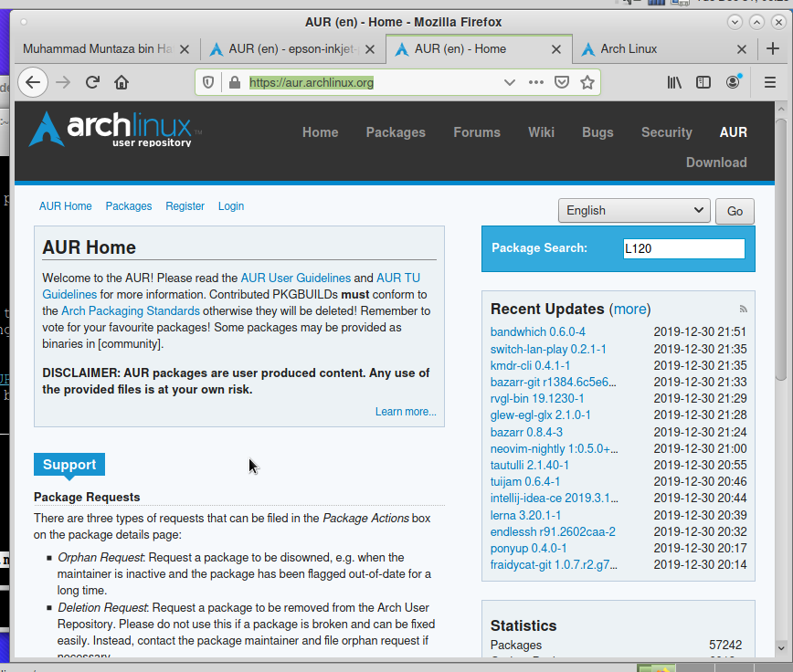Click the browser back arrow button

tap(33, 83)
